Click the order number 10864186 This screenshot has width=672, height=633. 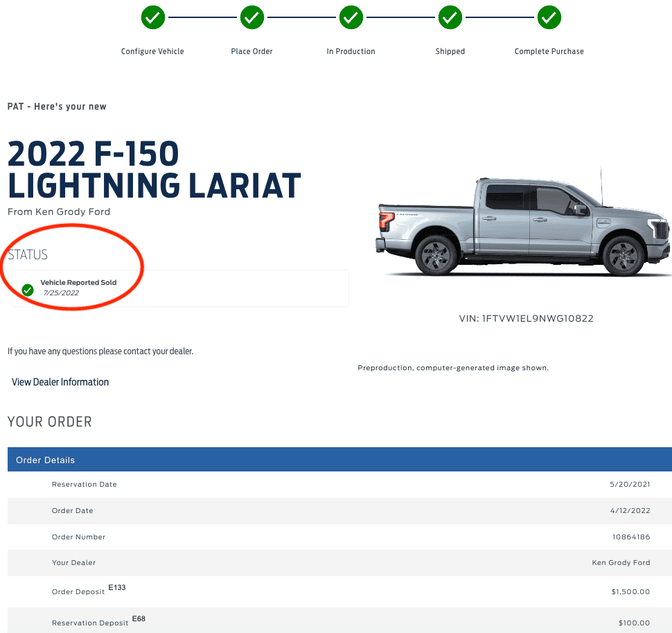[x=631, y=537]
